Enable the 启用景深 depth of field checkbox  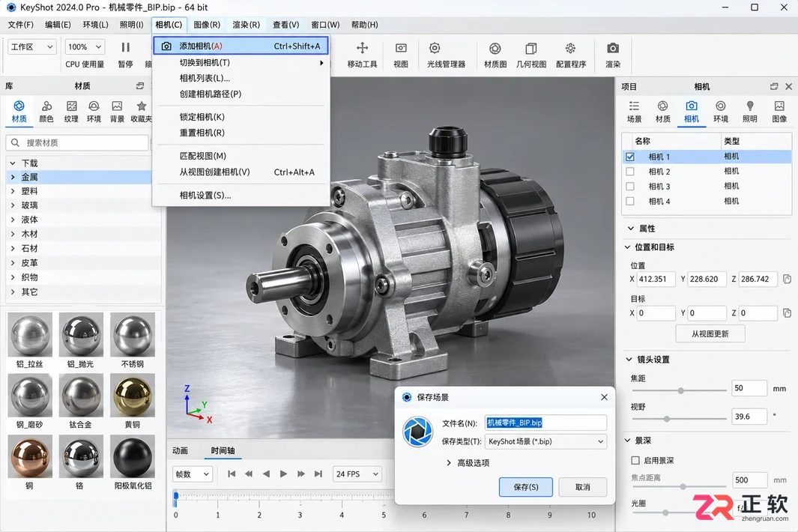635,460
